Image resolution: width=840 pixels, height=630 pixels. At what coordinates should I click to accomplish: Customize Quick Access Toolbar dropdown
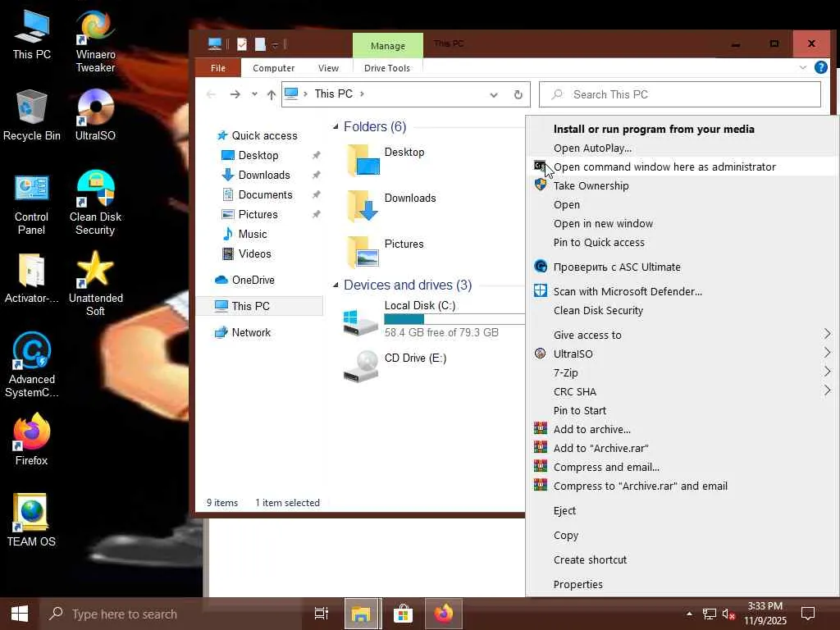[275, 44]
